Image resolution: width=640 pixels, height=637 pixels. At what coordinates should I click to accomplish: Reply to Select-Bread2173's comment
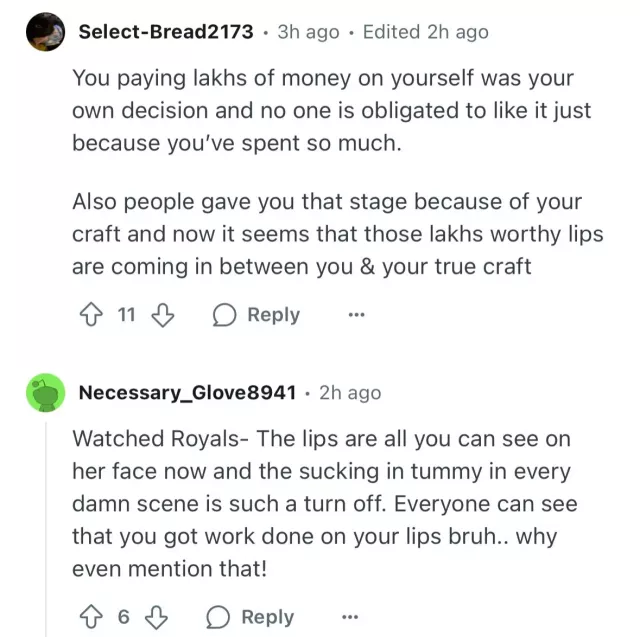click(257, 316)
